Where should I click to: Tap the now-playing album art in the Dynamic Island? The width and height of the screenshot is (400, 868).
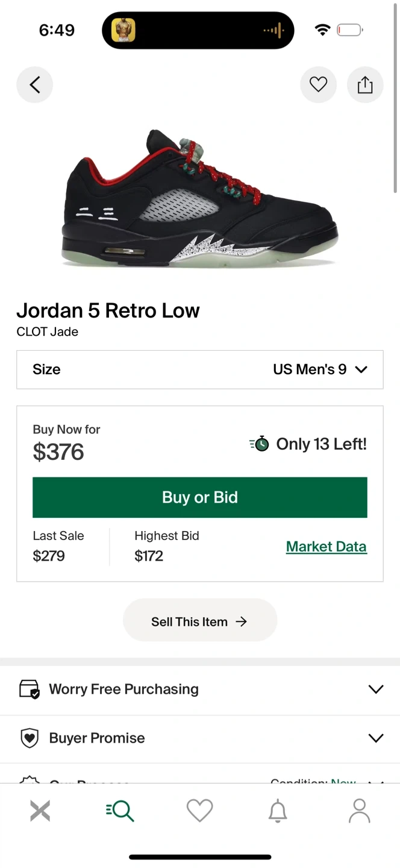click(123, 30)
